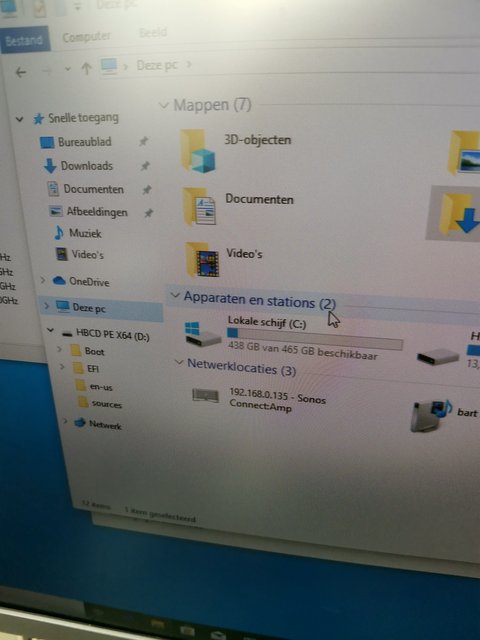The width and height of the screenshot is (480, 640).
Task: Click the pin icon beside Downloads
Action: (x=145, y=165)
